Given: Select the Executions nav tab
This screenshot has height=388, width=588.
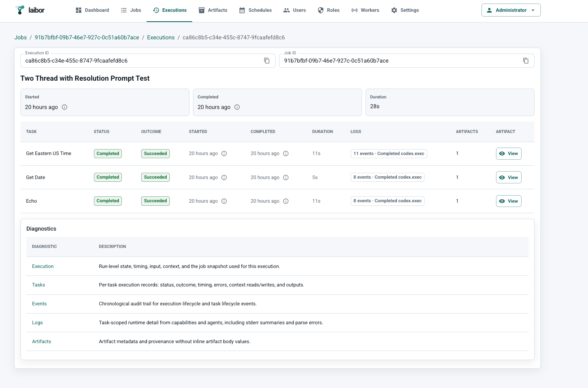Looking at the screenshot, I should [x=169, y=10].
